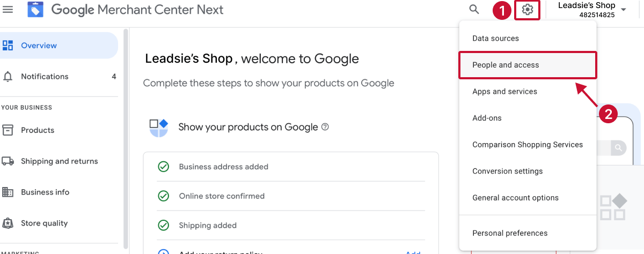Go to the Overview sidebar tab
This screenshot has height=254, width=644.
(x=39, y=46)
